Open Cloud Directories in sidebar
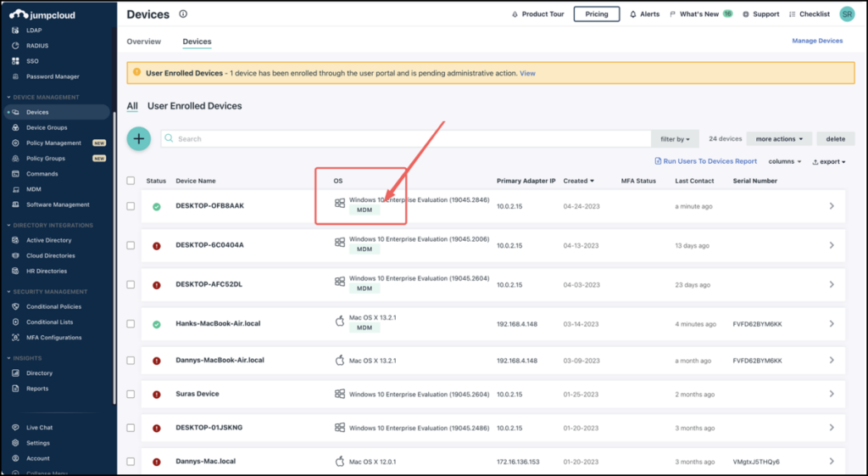Image resolution: width=868 pixels, height=476 pixels. coord(50,256)
